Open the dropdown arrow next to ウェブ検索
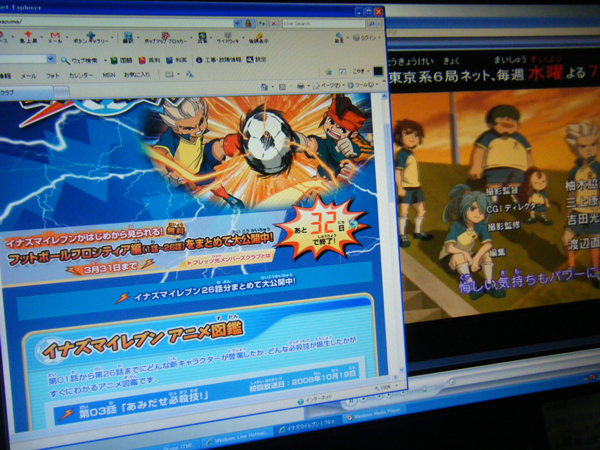This screenshot has height=450, width=600. [105, 60]
